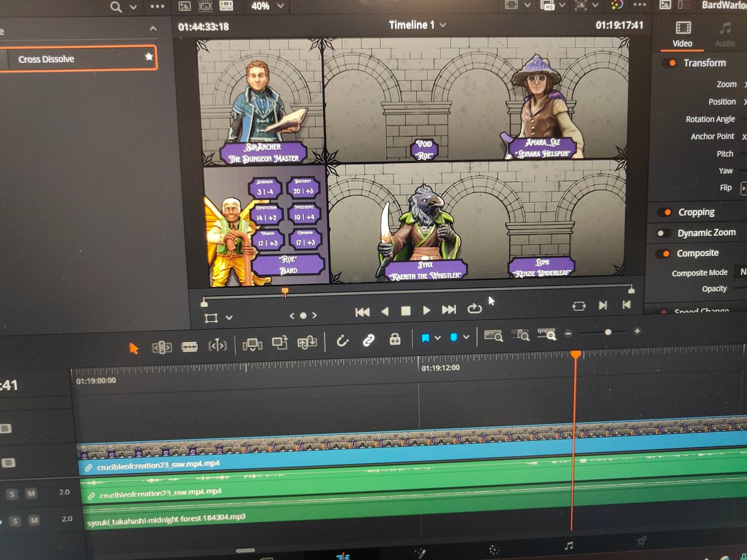Jump to last frame transport button
Viewport: 747px width, 560px height.
point(449,309)
